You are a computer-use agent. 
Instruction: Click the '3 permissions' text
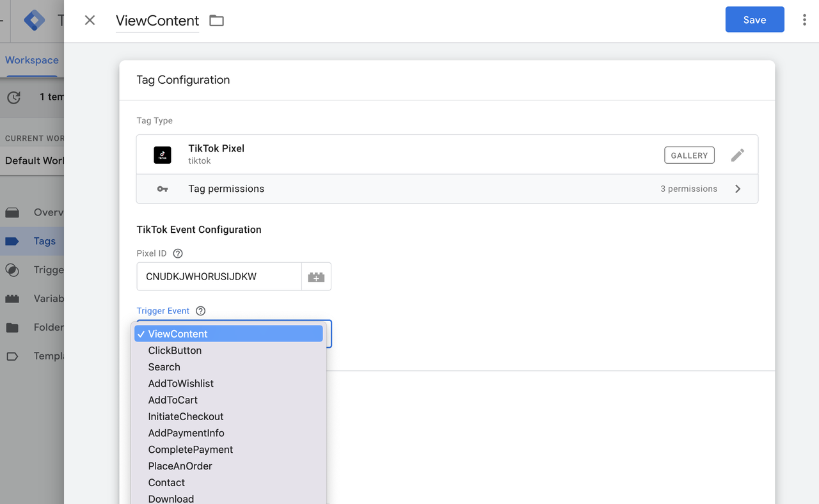click(688, 189)
